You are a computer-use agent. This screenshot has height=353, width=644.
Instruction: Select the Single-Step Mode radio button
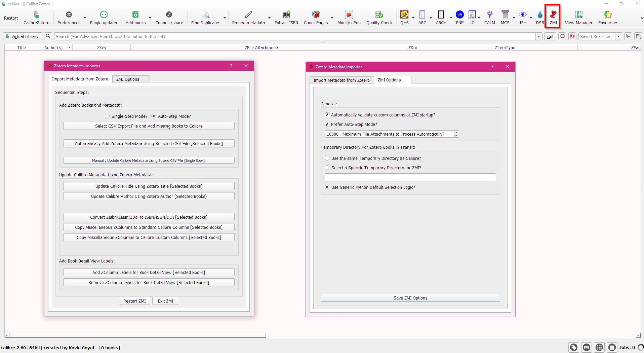(107, 116)
